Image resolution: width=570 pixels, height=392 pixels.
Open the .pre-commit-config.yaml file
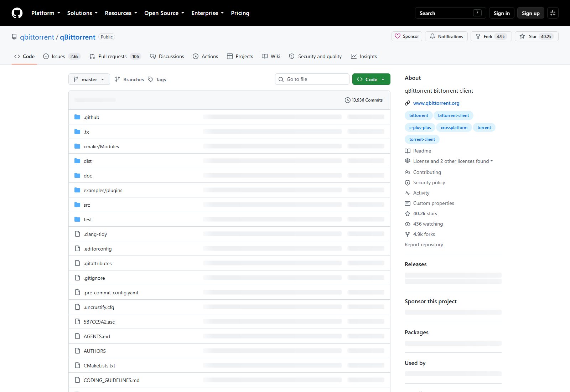click(111, 293)
